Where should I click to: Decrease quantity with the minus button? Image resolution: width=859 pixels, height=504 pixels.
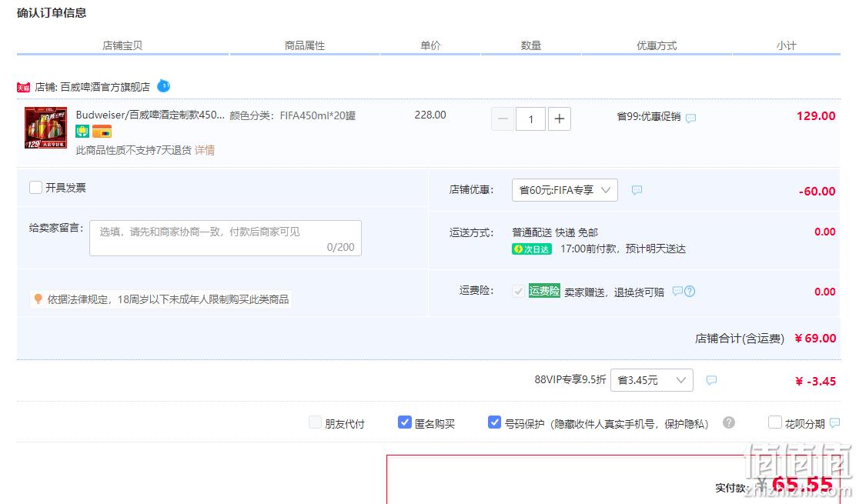503,118
